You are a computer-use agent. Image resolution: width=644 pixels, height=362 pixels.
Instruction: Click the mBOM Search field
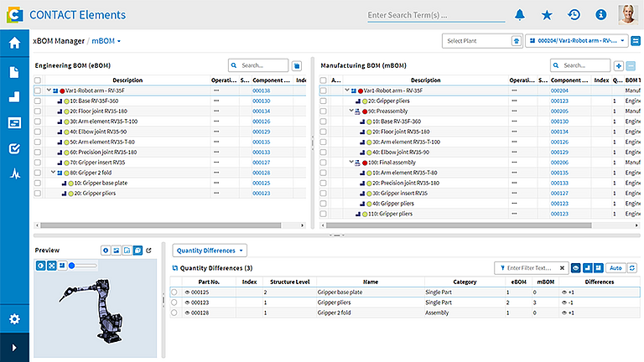pos(580,65)
